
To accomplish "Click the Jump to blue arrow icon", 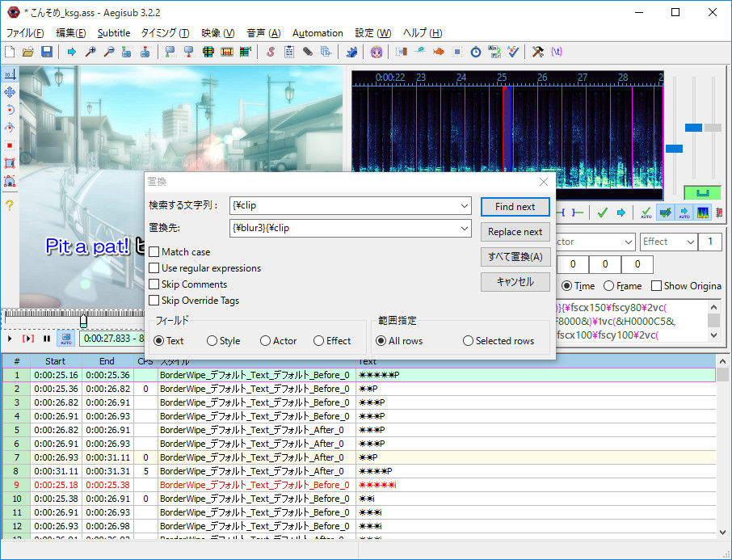I will coord(71,52).
